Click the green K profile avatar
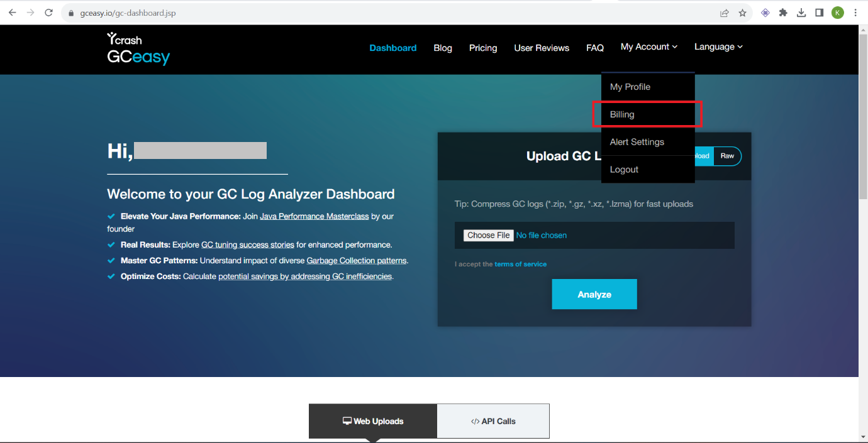The width and height of the screenshot is (868, 443). tap(837, 13)
